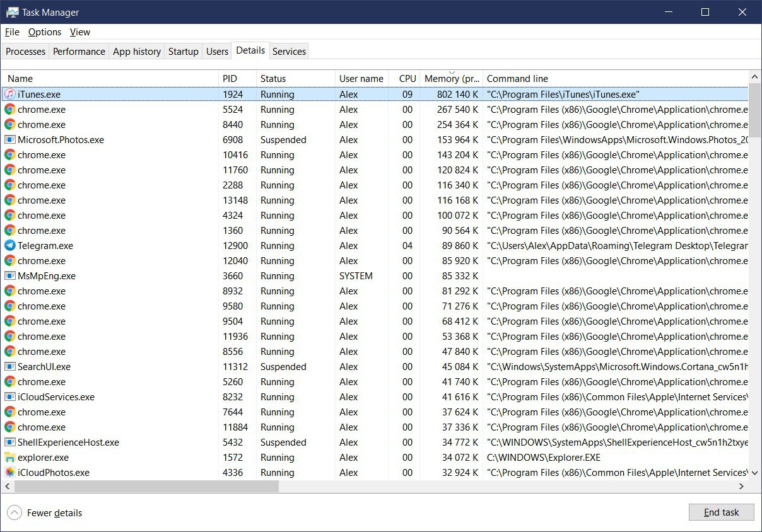Click the iCloudPhotos.exe icon
The width and height of the screenshot is (762, 532).
click(10, 472)
